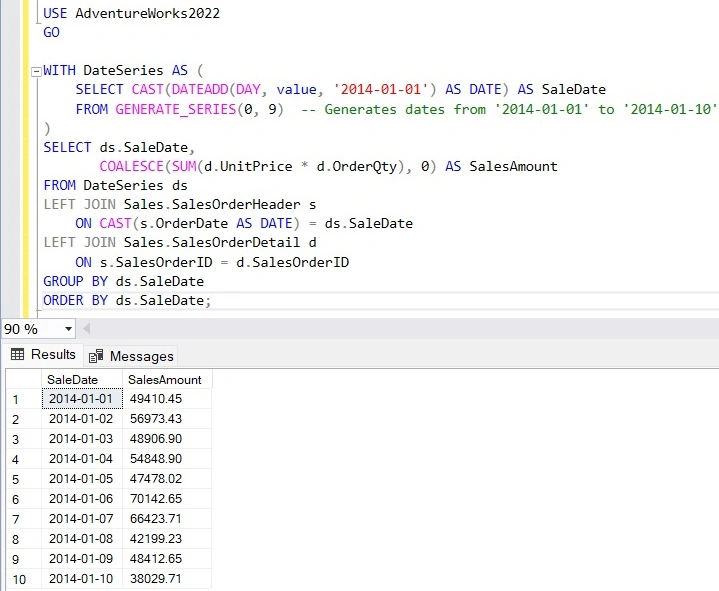Select cell 2014-01-07 in SaleDate

click(82, 519)
